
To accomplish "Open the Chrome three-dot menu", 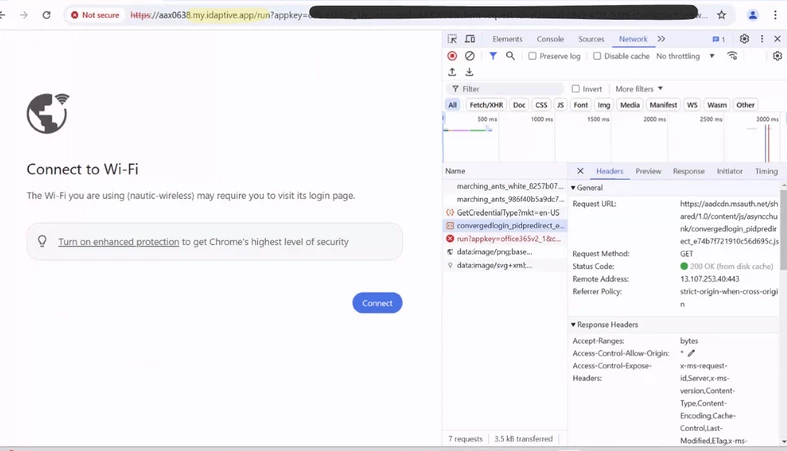I will (775, 15).
